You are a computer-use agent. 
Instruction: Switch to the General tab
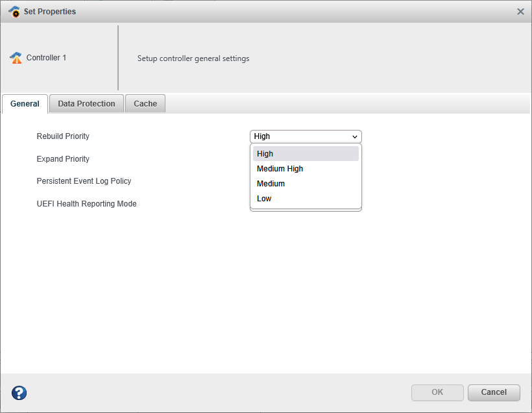click(25, 104)
